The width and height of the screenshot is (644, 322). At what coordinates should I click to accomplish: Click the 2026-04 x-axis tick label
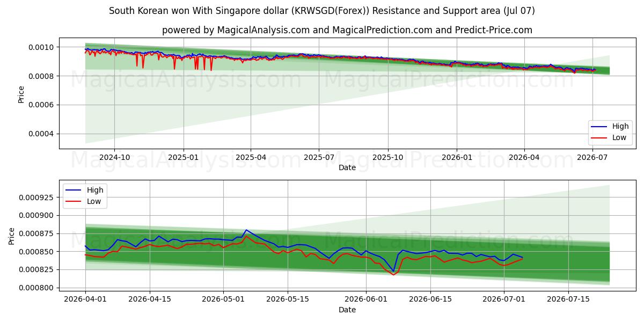tap(524, 158)
